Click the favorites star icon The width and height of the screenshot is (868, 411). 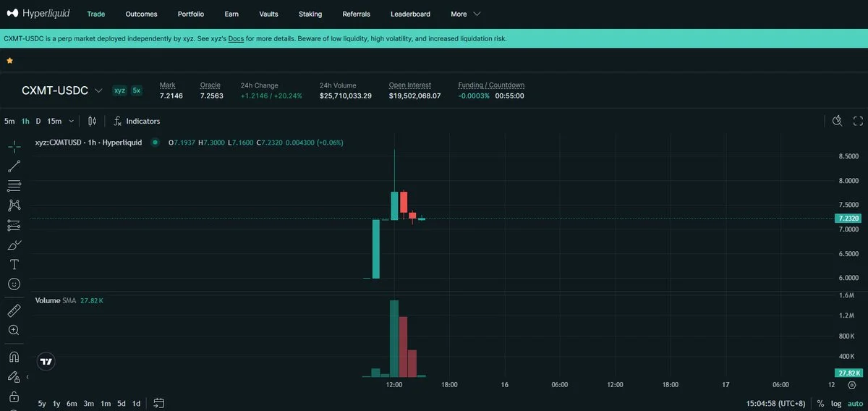9,61
